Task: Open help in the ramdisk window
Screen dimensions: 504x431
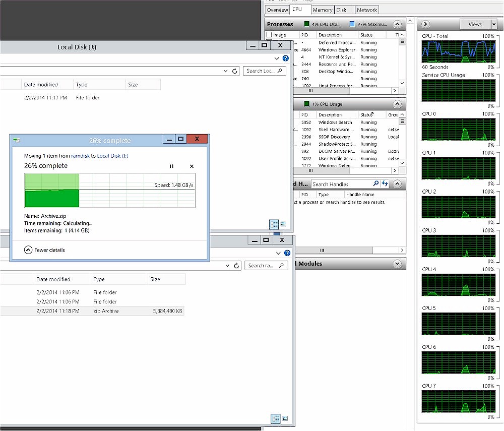Action: click(x=287, y=253)
